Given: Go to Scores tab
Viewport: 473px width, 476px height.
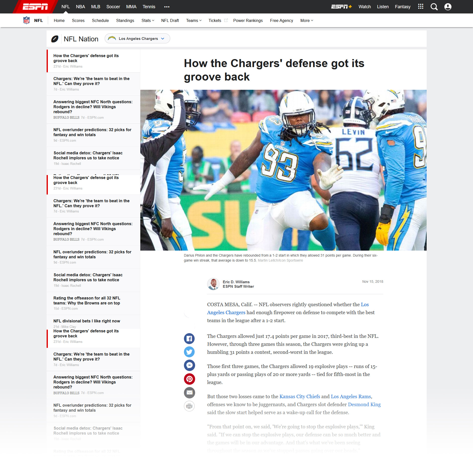Looking at the screenshot, I should coord(78,20).
